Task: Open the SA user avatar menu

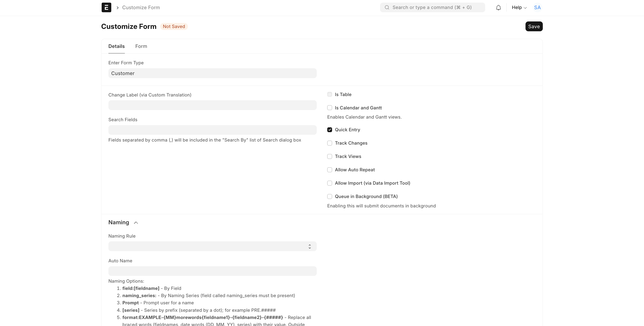Action: point(537,7)
